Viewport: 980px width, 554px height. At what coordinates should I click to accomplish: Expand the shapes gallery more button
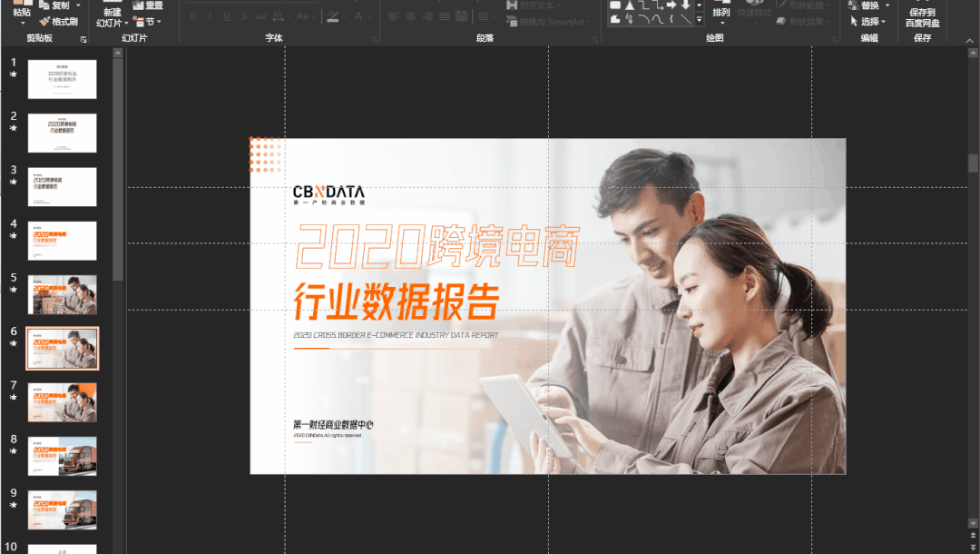(700, 18)
